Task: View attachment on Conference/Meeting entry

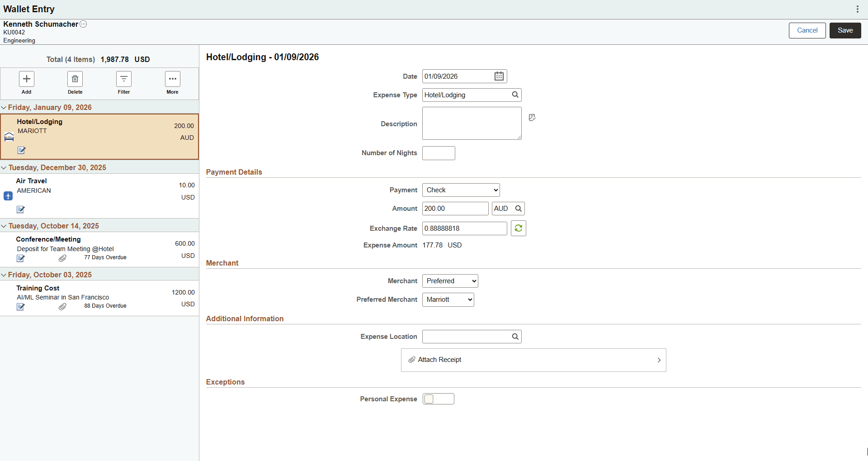Action: (x=62, y=258)
